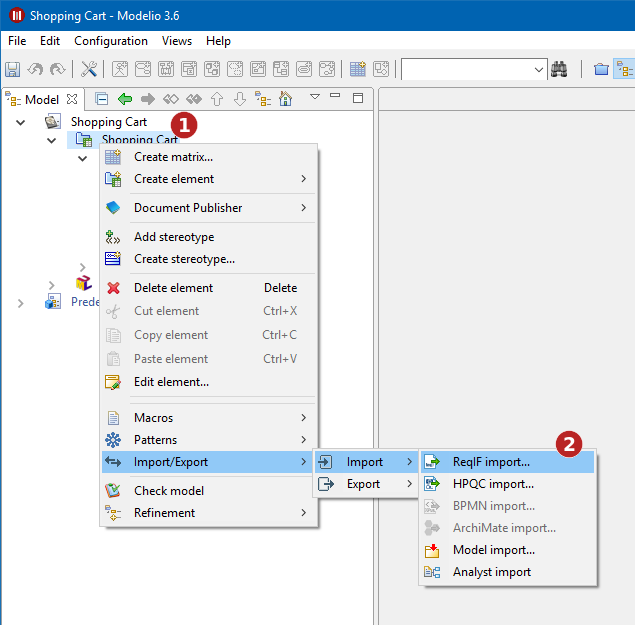The image size is (635, 625).
Task: Select the top Shopping Cart project in tree
Action: click(109, 122)
